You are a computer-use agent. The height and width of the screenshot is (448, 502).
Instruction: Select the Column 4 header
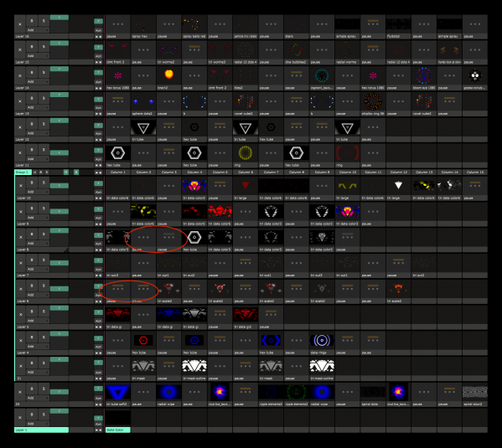(x=194, y=173)
